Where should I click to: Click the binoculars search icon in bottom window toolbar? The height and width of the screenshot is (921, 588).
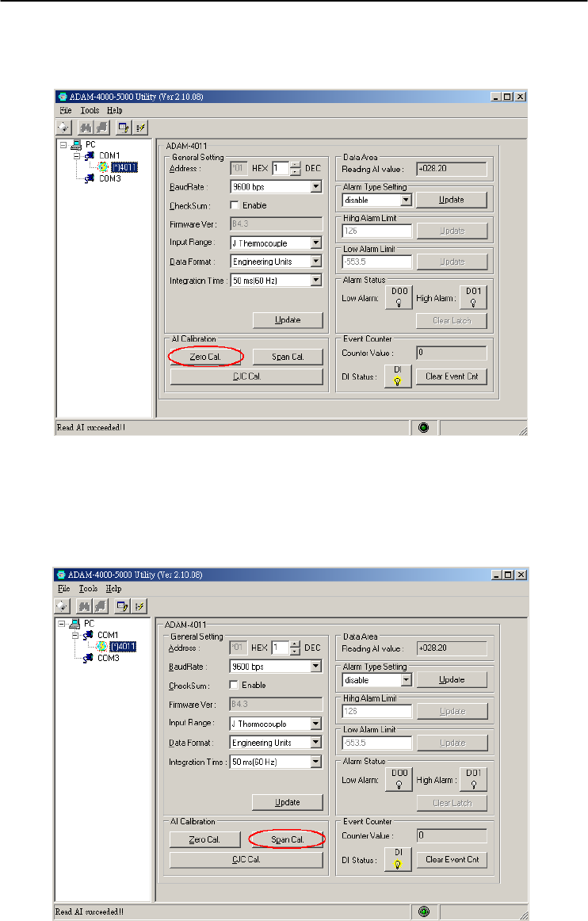click(85, 606)
